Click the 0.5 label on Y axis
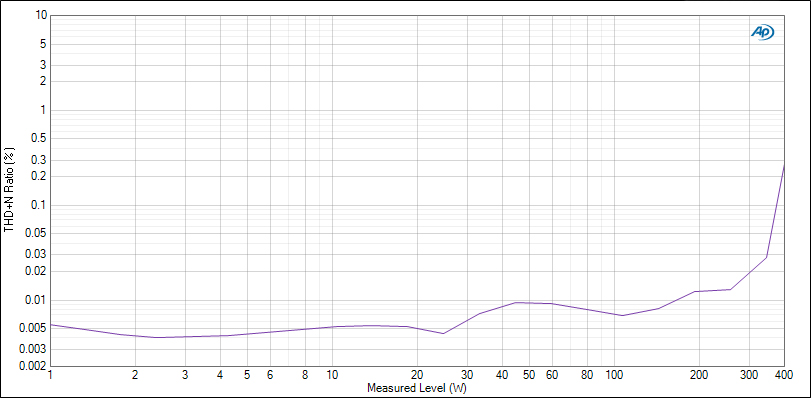This screenshot has width=811, height=398. tap(40, 139)
